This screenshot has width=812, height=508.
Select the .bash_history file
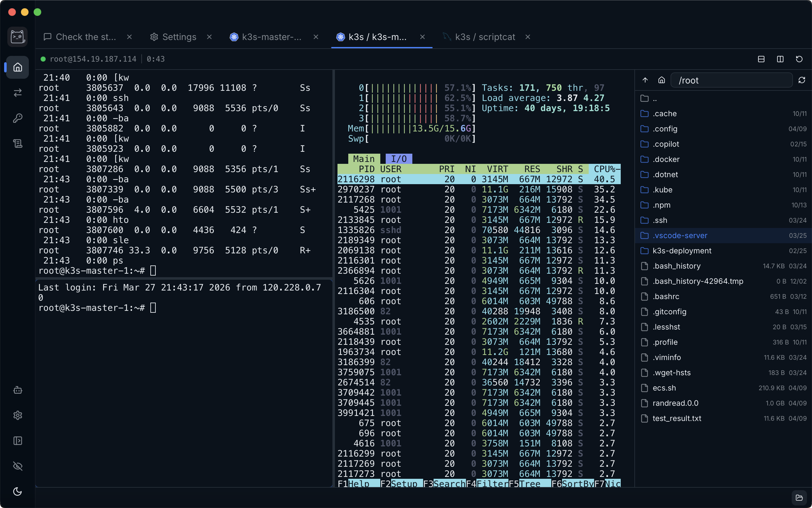click(x=723, y=266)
